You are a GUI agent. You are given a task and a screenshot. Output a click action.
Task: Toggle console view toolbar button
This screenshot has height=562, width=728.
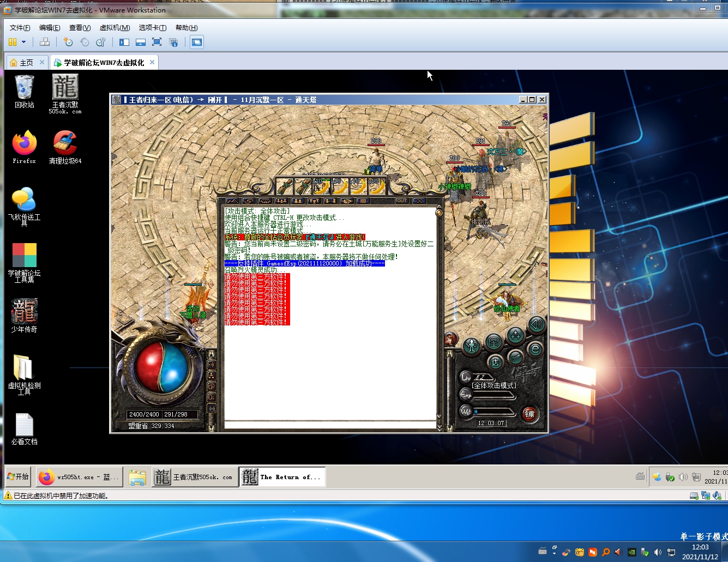(x=197, y=42)
